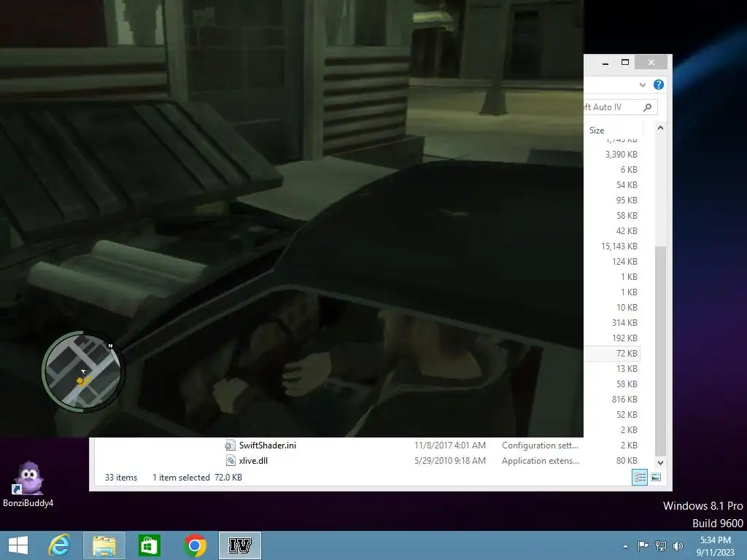Screen dimensions: 747x560
Task: Click the selected 72 KB size cell
Action: (x=627, y=354)
